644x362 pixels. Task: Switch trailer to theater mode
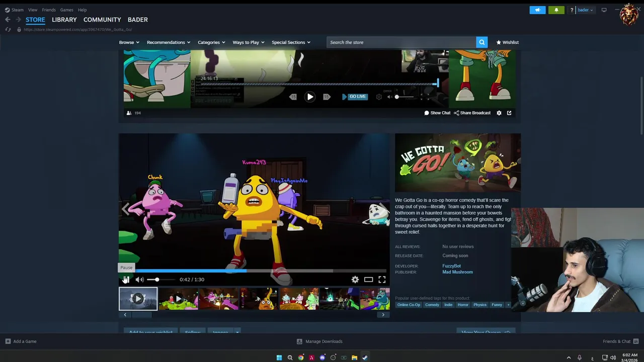[369, 280]
